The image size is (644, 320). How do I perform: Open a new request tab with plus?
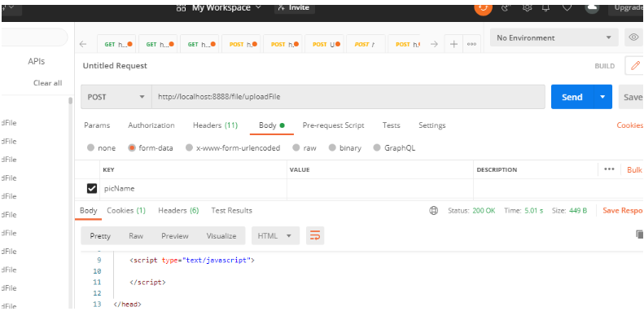[x=453, y=44]
